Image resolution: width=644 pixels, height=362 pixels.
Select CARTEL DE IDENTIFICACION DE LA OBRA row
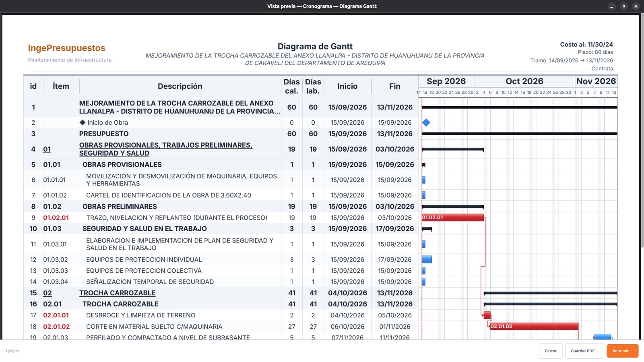[x=221, y=195]
